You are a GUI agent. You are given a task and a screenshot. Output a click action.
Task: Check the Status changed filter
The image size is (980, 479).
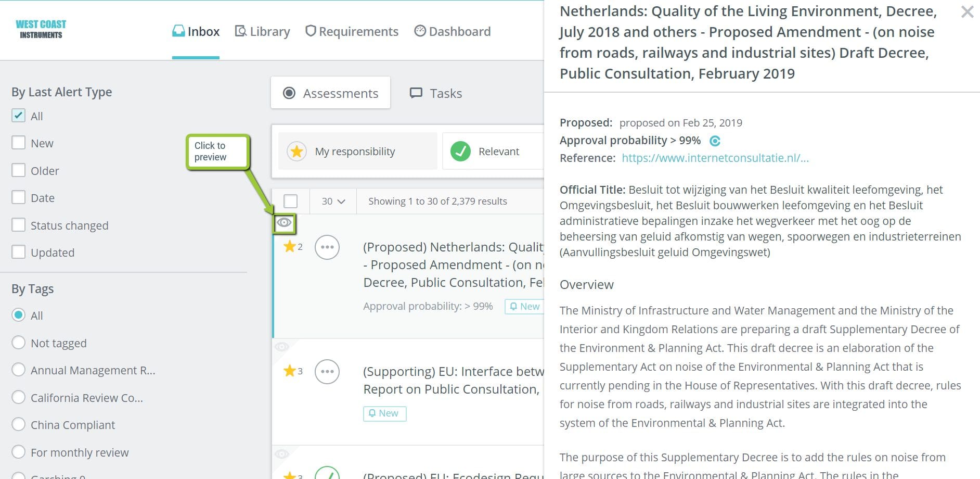tap(19, 224)
